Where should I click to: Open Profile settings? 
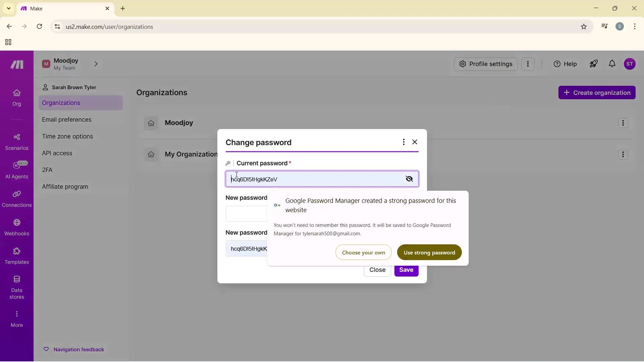(486, 64)
